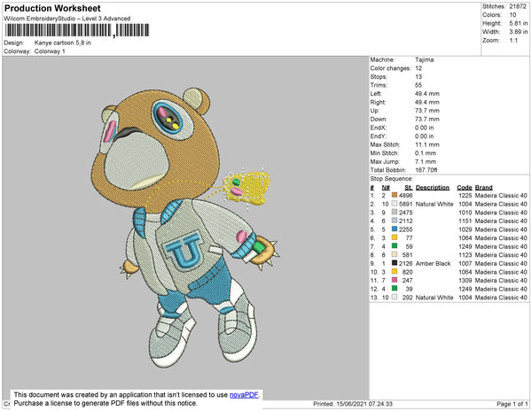This screenshot has width=532, height=411.
Task: Select the yellow swatch with 820 stitches
Action: (x=395, y=271)
